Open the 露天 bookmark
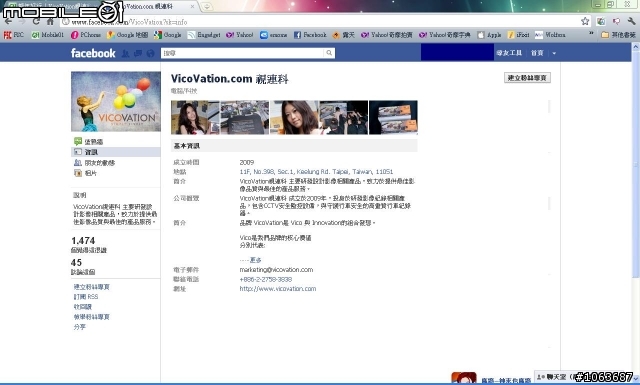 point(343,35)
